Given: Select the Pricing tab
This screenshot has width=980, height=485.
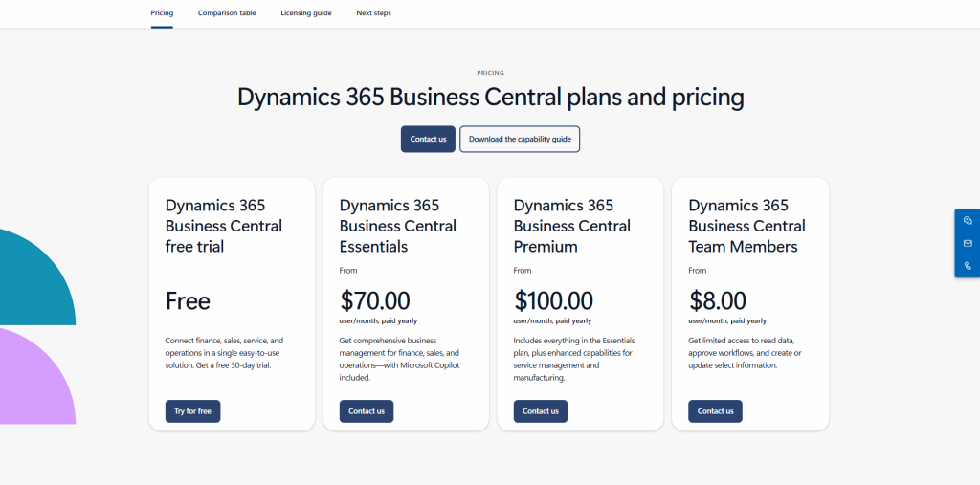Looking at the screenshot, I should tap(162, 13).
